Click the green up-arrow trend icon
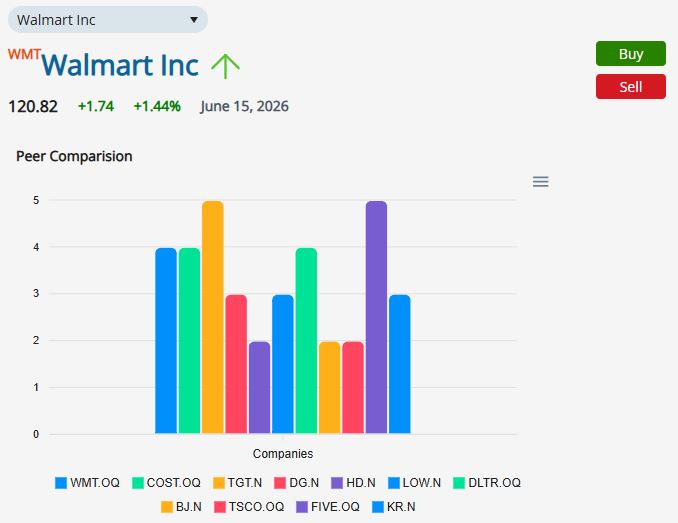The width and height of the screenshot is (678, 523). tap(225, 66)
